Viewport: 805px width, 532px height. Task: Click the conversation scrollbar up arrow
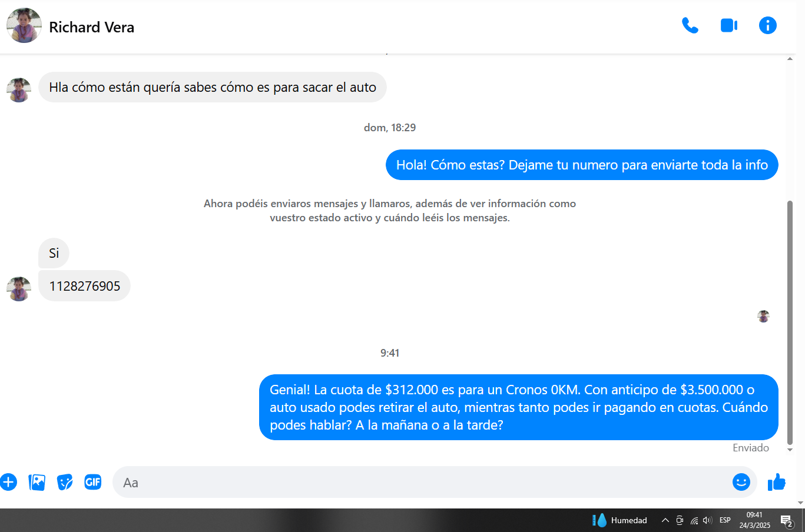(x=790, y=59)
